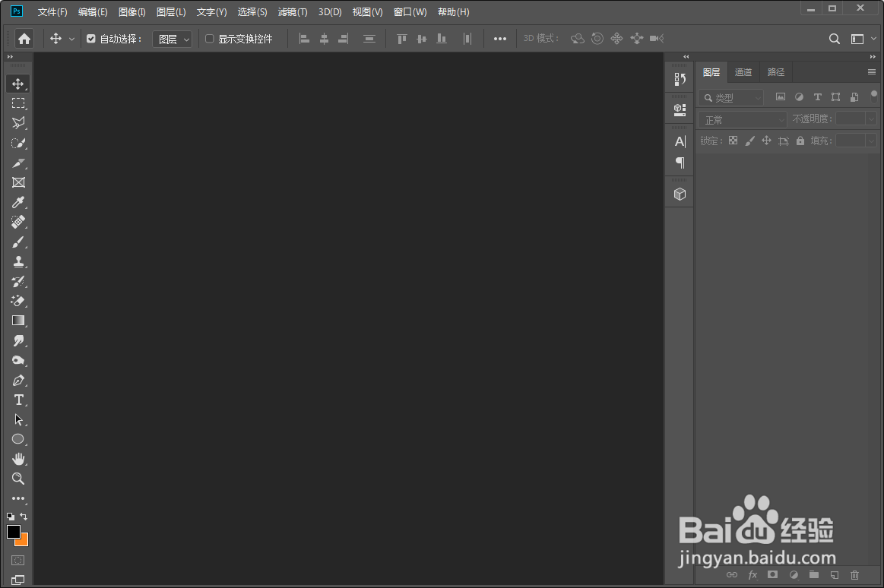Open more align options three-dots
This screenshot has height=588, width=884.
(500, 39)
